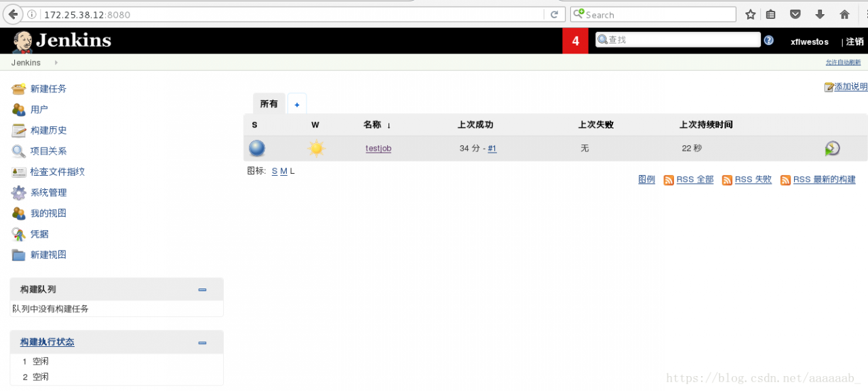Click the Jenkins breadcrumb link
Screen dimensions: 868x391
(26, 62)
